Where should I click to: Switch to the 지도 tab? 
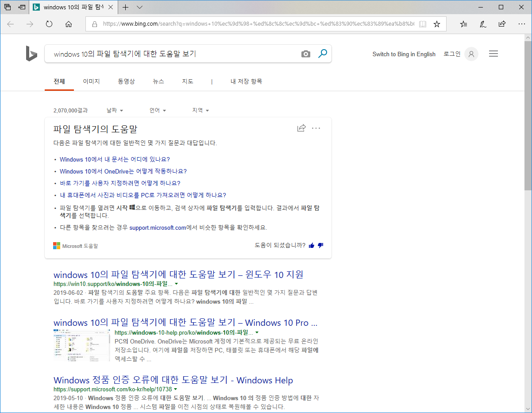(188, 81)
